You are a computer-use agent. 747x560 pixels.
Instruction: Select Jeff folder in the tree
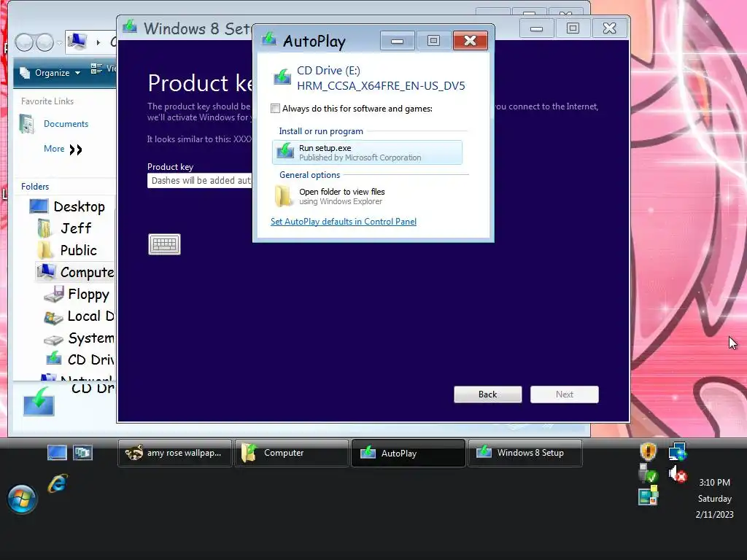76,228
